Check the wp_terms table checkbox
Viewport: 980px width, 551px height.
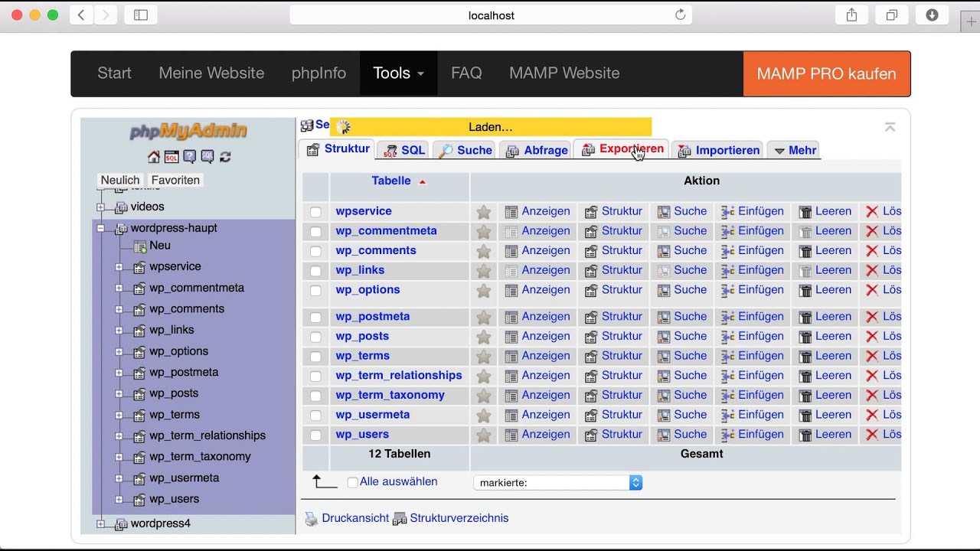315,357
